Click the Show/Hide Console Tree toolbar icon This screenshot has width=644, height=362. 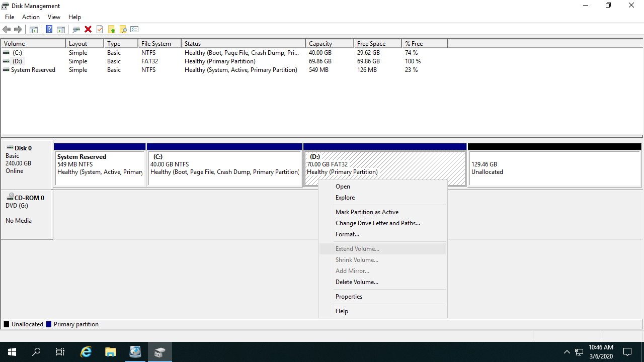[x=34, y=29]
